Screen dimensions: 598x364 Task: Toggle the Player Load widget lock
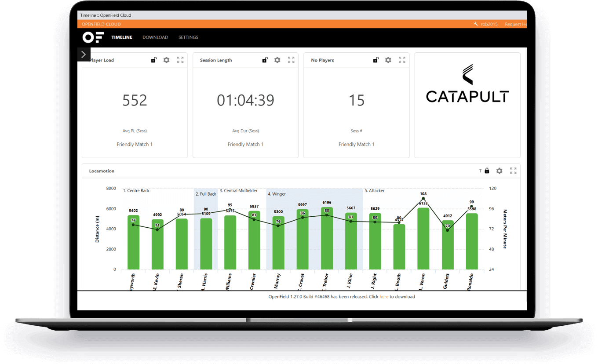pyautogui.click(x=153, y=60)
